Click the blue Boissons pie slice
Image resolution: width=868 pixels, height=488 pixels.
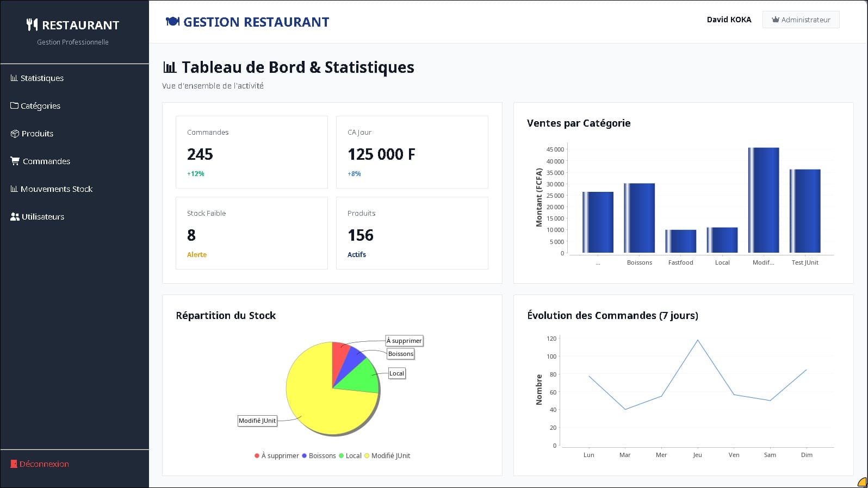[353, 361]
